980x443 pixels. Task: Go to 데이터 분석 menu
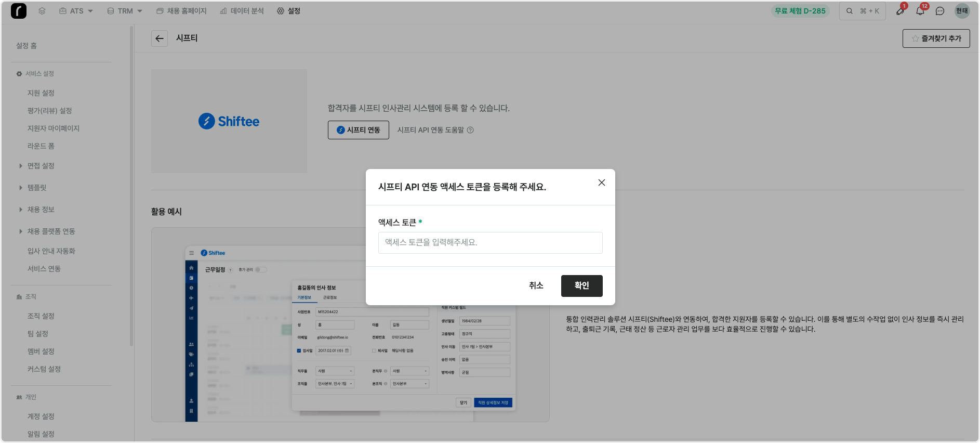point(242,11)
